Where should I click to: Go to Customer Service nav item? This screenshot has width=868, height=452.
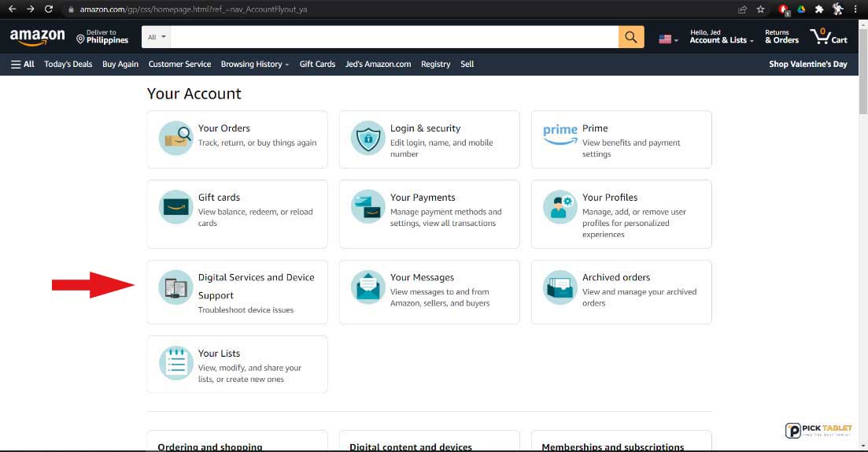point(179,65)
